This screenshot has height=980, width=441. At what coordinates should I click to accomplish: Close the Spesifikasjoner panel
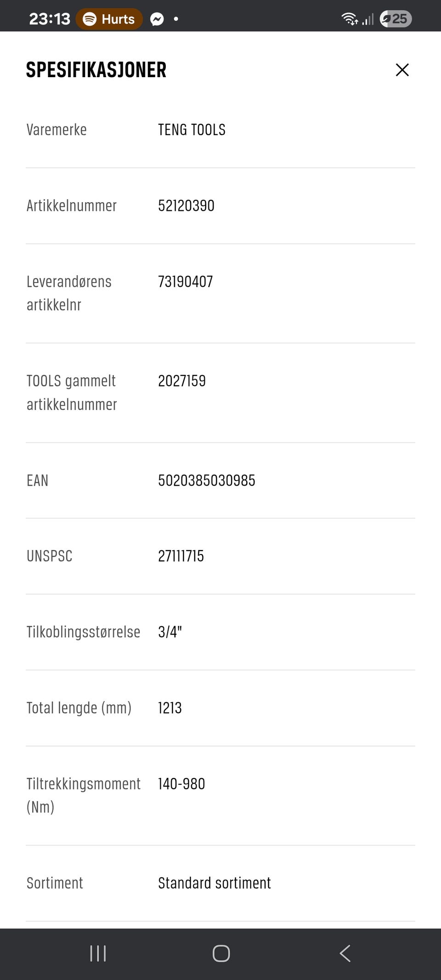click(x=402, y=70)
